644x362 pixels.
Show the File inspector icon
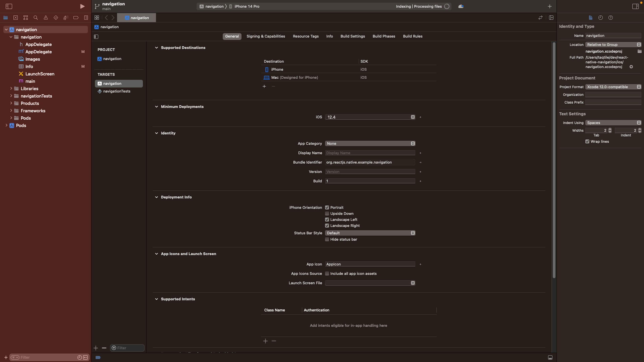pos(590,17)
